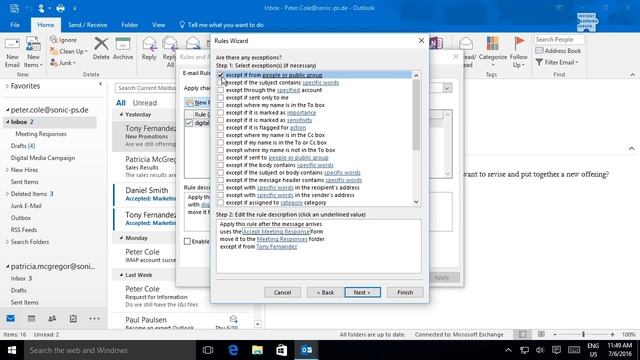This screenshot has width=640, height=360.
Task: Open the Folder tab
Action: pos(129,25)
